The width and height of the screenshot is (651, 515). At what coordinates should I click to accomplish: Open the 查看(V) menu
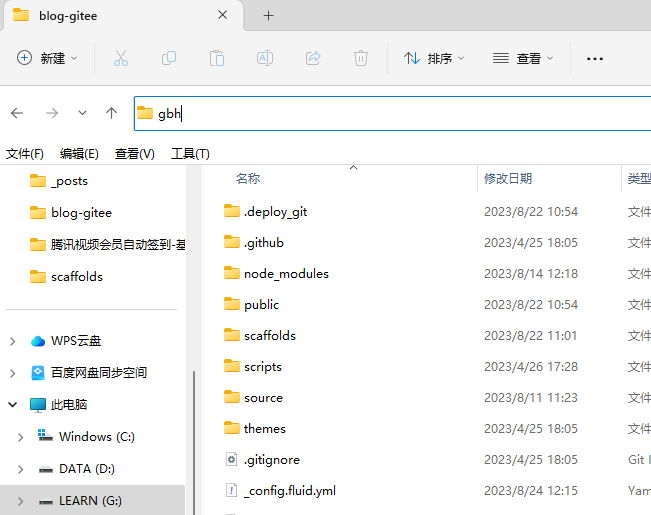[135, 154]
